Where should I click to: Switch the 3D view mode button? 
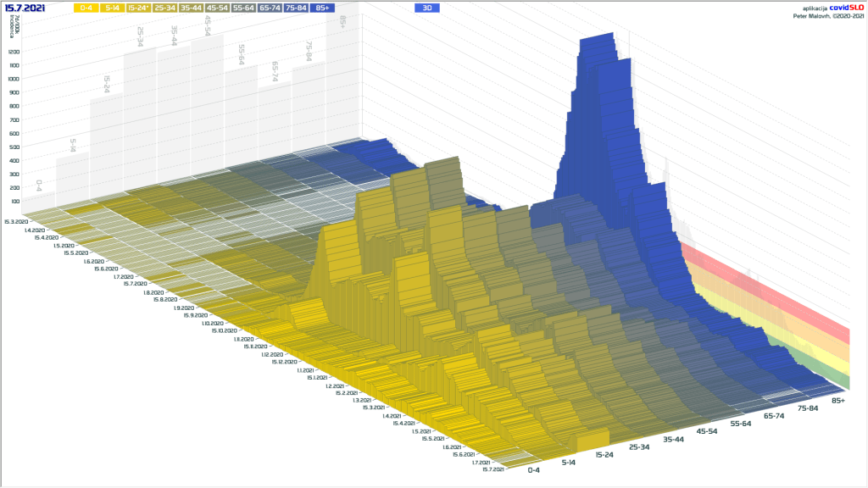tap(427, 8)
